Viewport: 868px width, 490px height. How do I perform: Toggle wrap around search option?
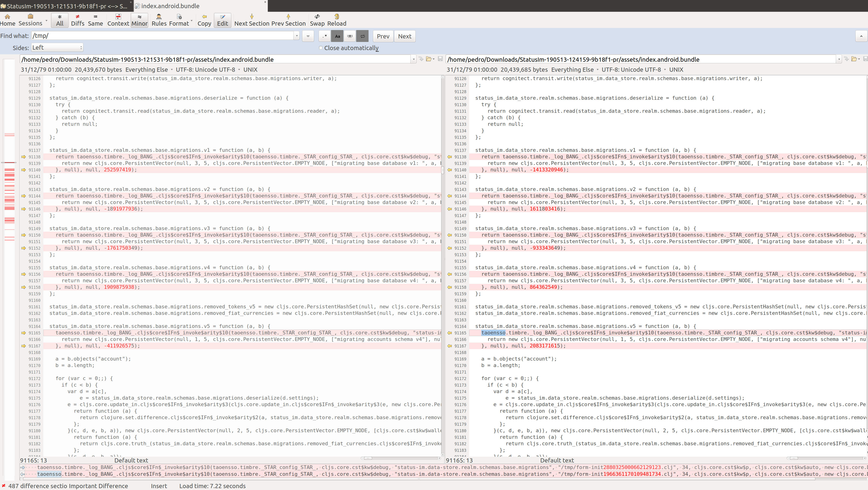(x=362, y=36)
